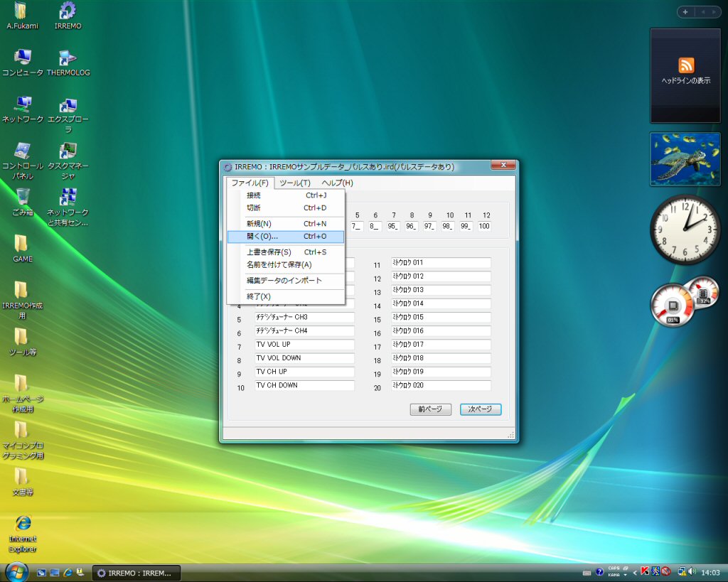Select the ごみ箱 recycle bin icon
The image size is (728, 582).
pyautogui.click(x=22, y=203)
